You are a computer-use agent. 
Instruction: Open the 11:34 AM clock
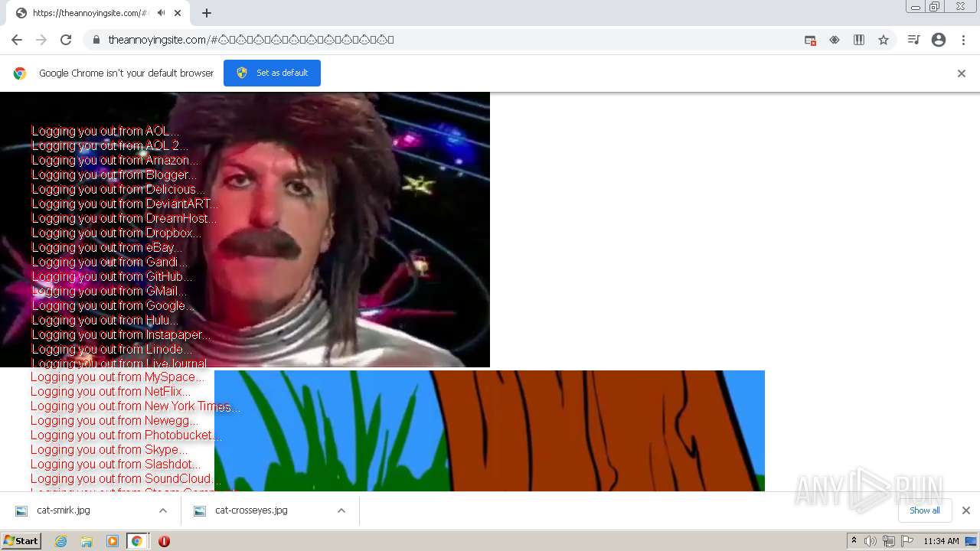click(941, 541)
